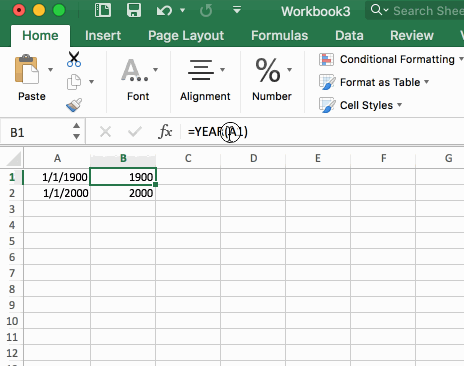Undo the last action
This screenshot has height=366, width=464.
[x=164, y=11]
